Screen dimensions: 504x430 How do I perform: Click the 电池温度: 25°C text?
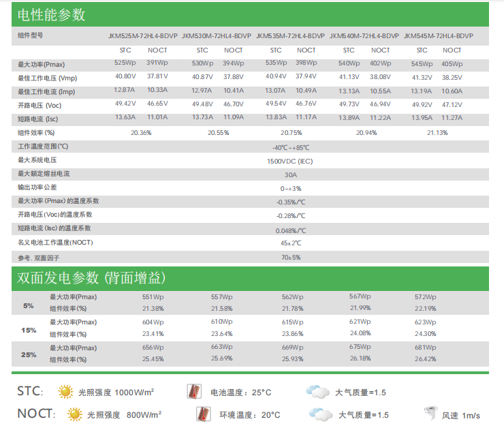[240, 393]
